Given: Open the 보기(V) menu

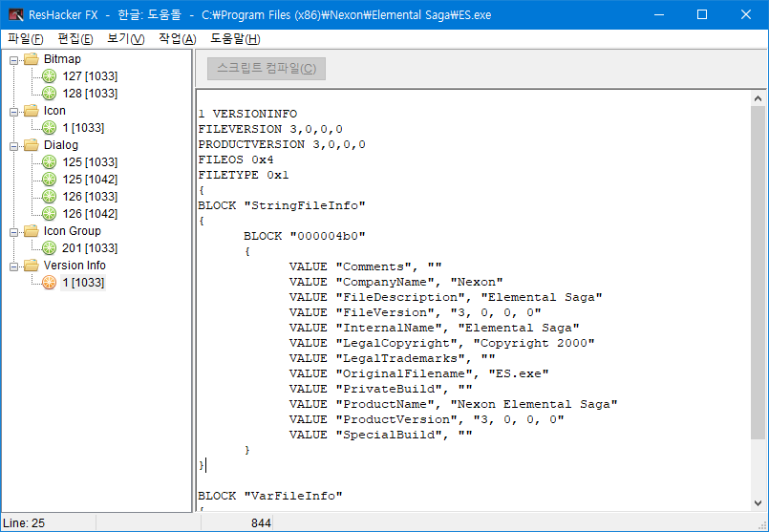Looking at the screenshot, I should pyautogui.click(x=125, y=39).
